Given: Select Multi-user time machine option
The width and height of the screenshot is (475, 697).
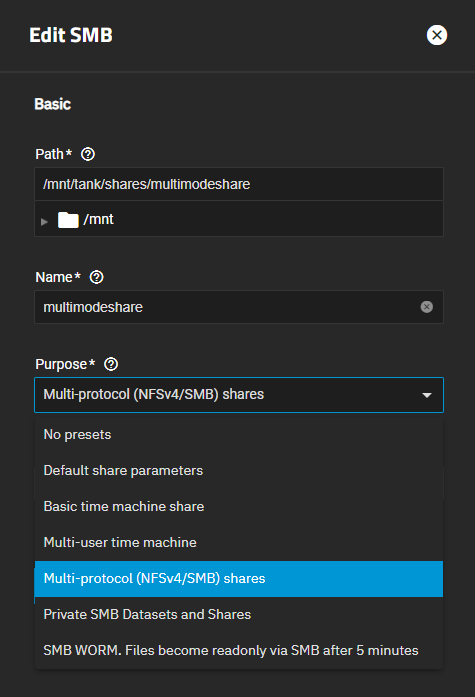Looking at the screenshot, I should pos(239,542).
